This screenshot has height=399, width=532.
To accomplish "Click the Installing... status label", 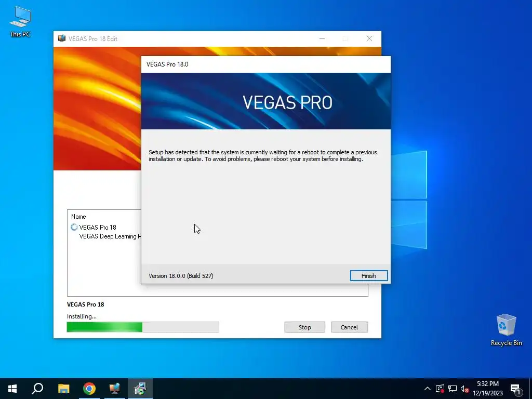I will click(82, 316).
